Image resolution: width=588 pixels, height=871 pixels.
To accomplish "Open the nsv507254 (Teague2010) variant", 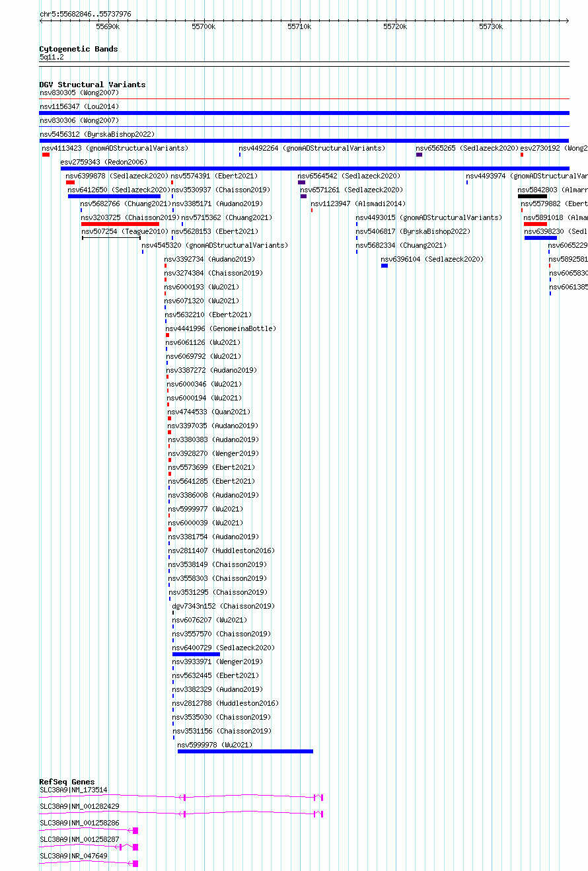I will [x=125, y=231].
